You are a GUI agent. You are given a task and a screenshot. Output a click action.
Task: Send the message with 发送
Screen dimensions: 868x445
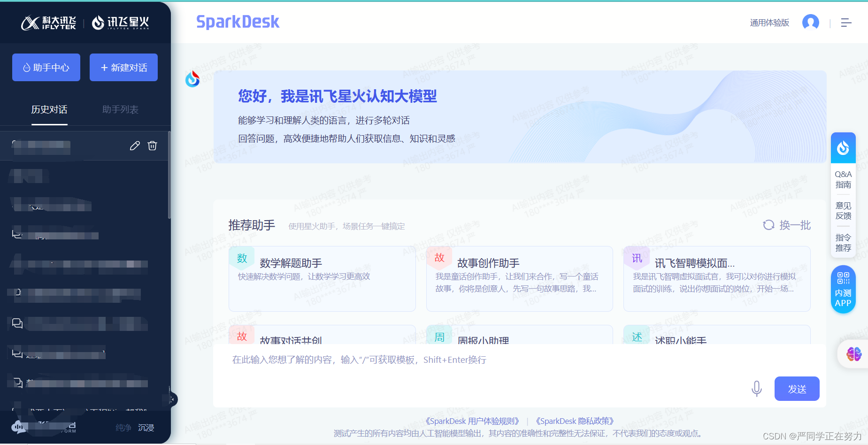coord(797,389)
